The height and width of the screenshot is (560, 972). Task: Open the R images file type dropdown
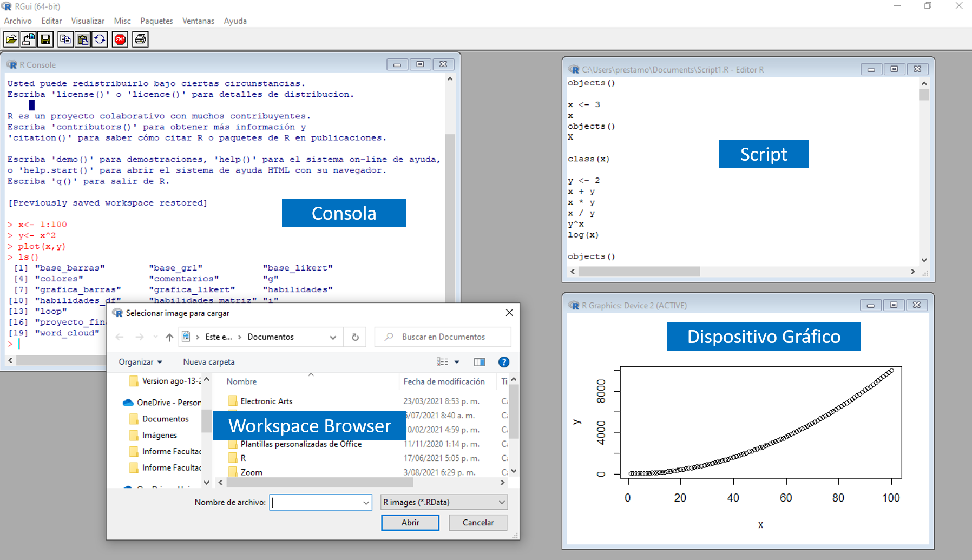pos(444,502)
